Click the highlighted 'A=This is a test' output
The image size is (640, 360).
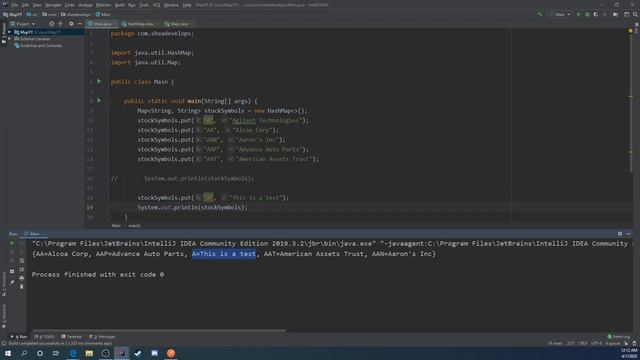[x=224, y=254]
